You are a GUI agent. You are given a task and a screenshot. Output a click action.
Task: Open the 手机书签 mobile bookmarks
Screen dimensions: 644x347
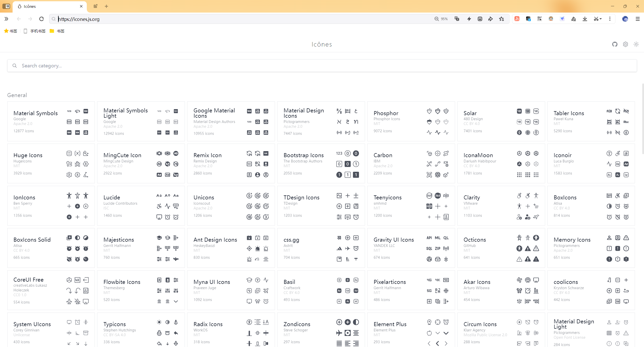[34, 31]
